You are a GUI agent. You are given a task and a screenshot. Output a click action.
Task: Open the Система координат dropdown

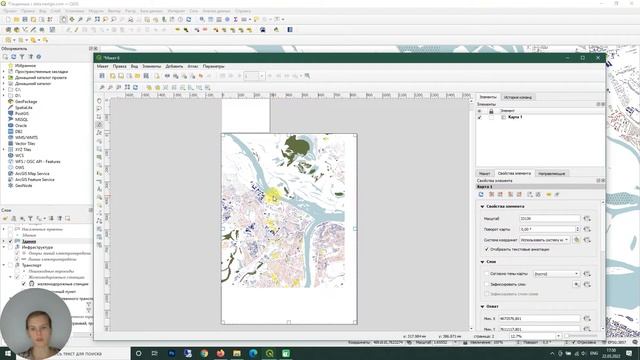click(544, 240)
